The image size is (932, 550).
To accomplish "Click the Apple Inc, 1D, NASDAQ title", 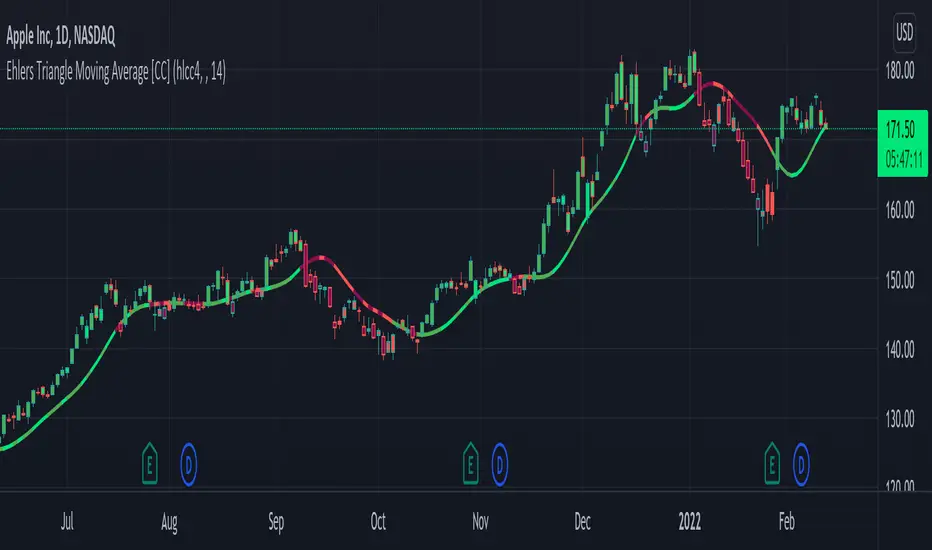I will 61,36.
